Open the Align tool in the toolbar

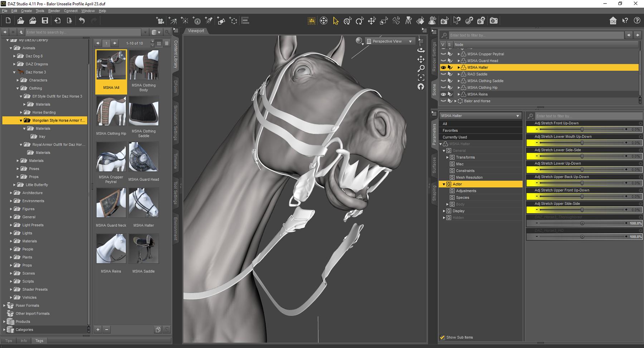click(x=245, y=21)
